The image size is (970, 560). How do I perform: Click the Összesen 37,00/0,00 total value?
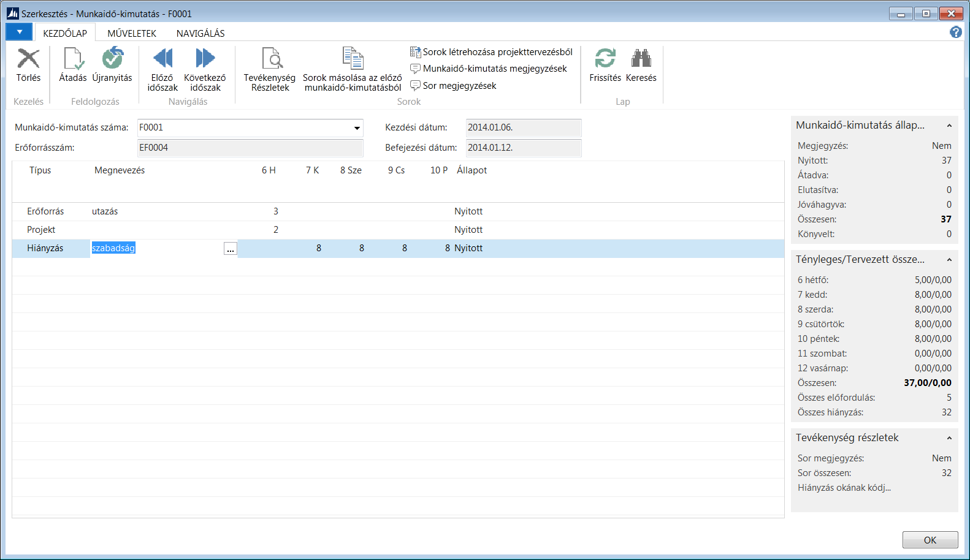point(928,383)
